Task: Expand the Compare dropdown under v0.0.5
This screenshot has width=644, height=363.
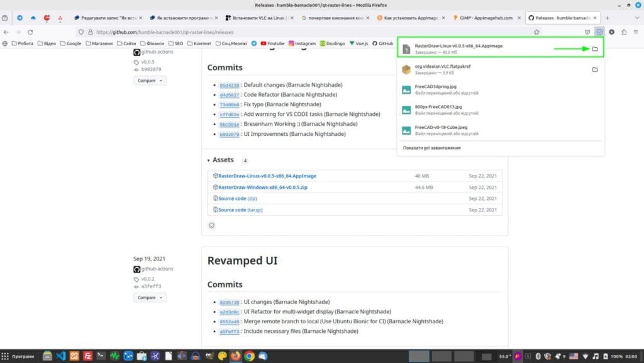Action: tap(149, 80)
